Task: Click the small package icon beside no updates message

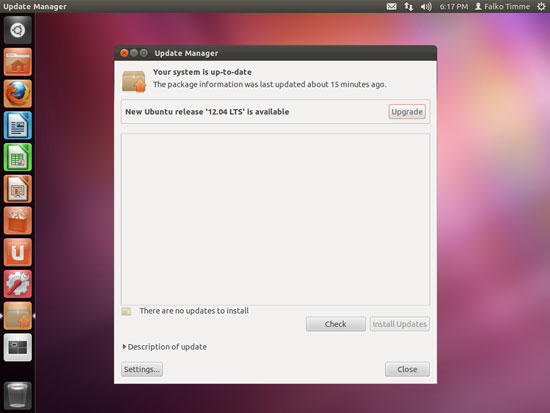Action: click(126, 311)
